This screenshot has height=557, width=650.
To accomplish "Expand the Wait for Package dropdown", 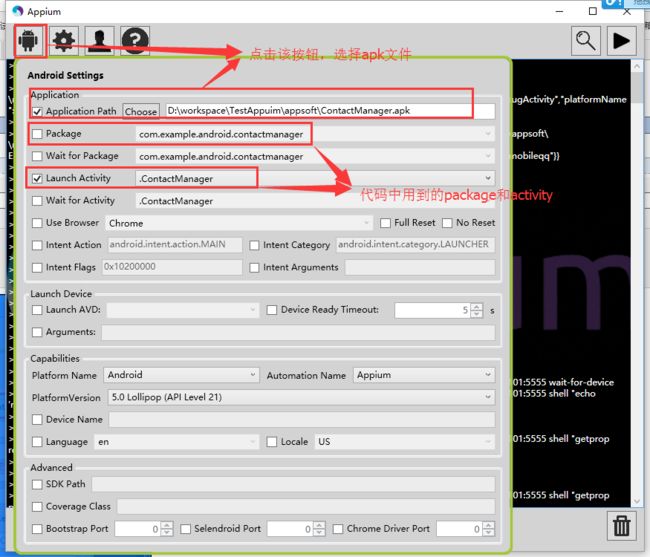I will coord(488,156).
